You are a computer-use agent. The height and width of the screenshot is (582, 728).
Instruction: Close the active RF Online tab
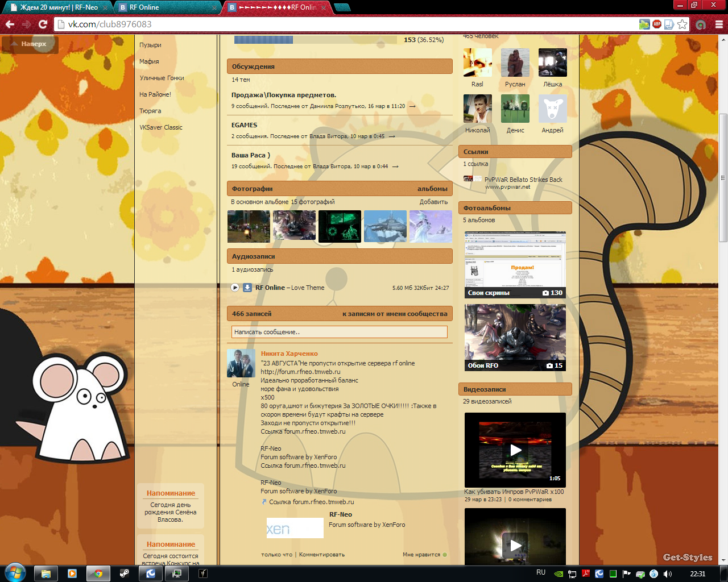point(324,7)
